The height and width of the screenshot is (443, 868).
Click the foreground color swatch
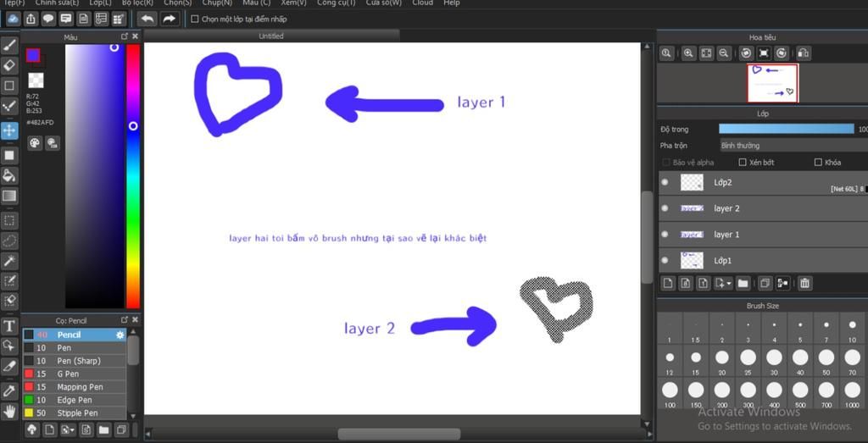click(x=33, y=55)
